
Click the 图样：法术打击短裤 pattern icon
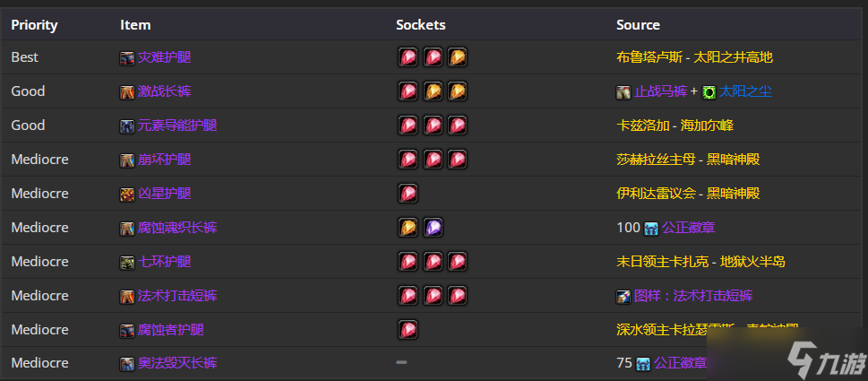[623, 296]
